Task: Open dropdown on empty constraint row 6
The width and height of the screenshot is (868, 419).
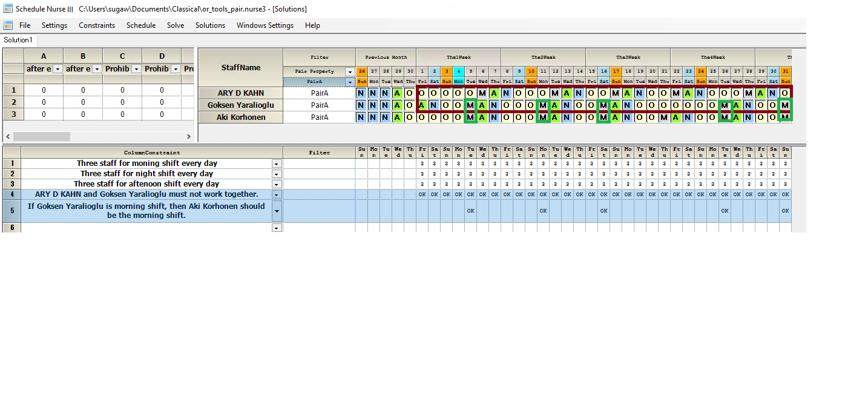Action: 277,228
